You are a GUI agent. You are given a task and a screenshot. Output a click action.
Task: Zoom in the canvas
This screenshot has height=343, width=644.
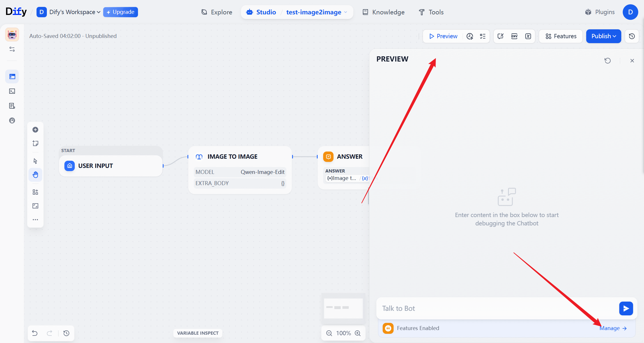358,333
